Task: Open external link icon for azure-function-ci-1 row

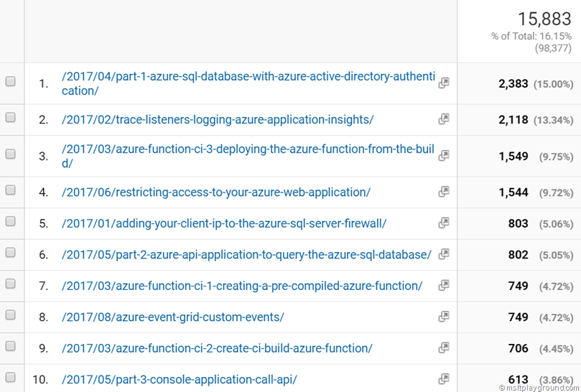Action: click(444, 285)
